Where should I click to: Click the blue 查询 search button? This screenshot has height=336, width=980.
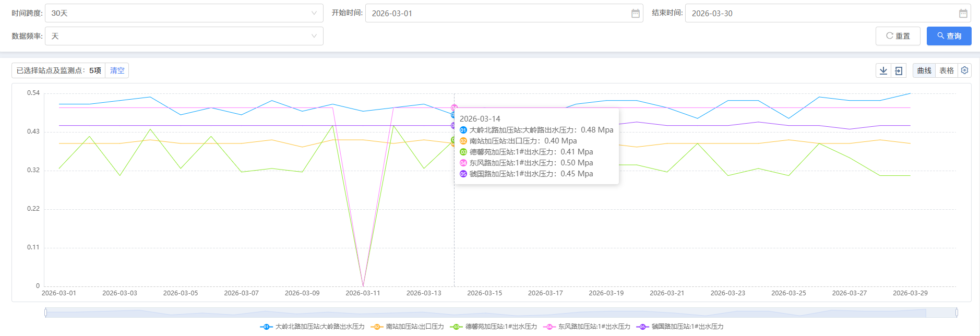click(x=949, y=36)
